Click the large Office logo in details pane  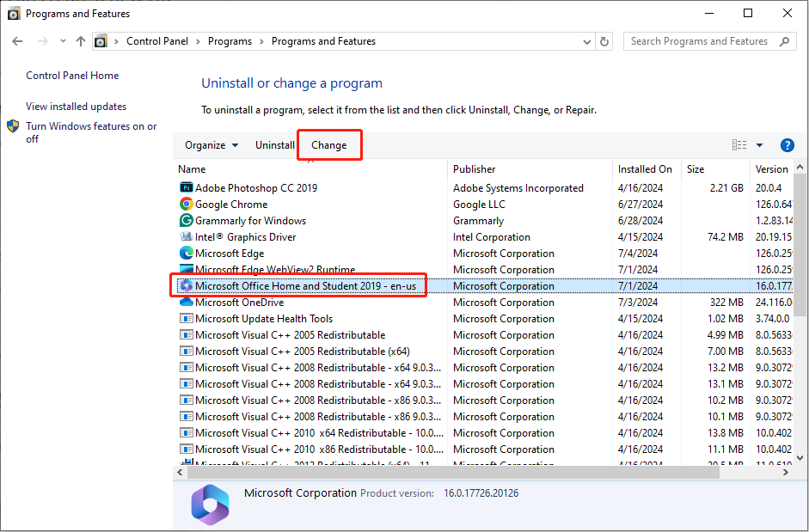210,504
